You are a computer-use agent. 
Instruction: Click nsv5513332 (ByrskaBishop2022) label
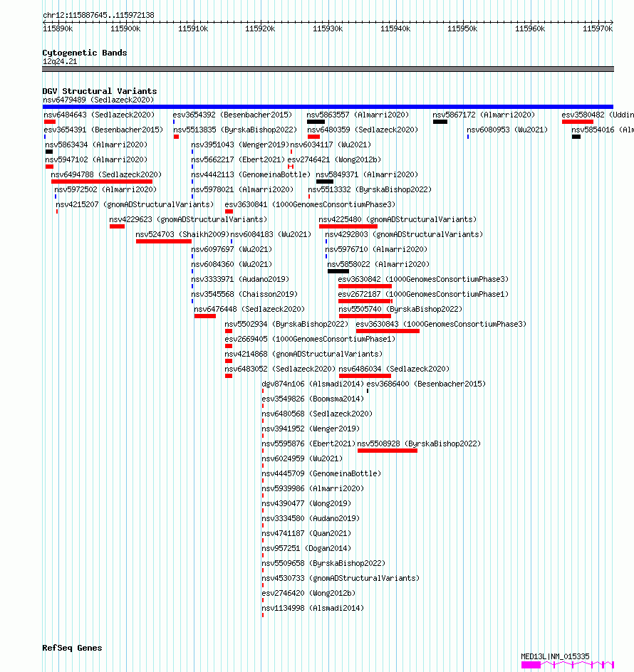[x=370, y=190]
